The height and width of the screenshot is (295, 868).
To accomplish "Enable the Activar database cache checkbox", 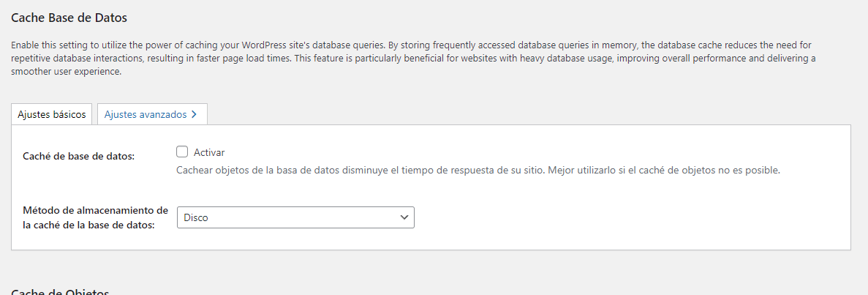I will point(182,152).
